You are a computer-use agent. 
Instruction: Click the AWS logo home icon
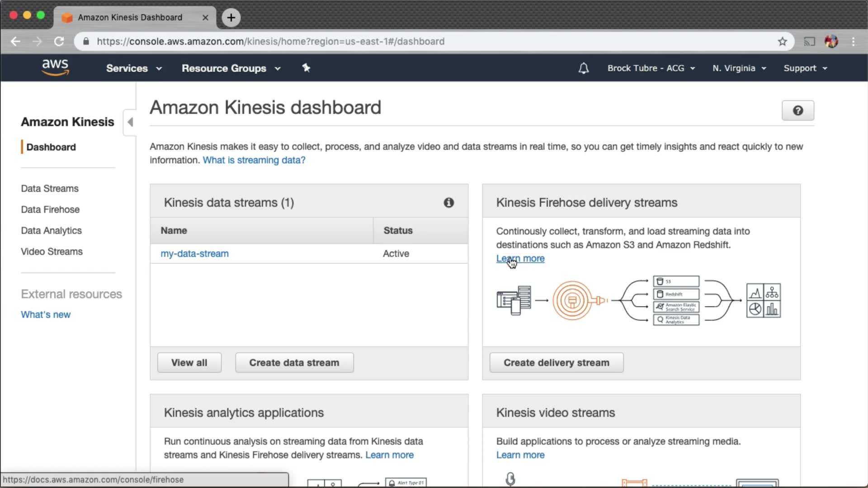click(55, 67)
